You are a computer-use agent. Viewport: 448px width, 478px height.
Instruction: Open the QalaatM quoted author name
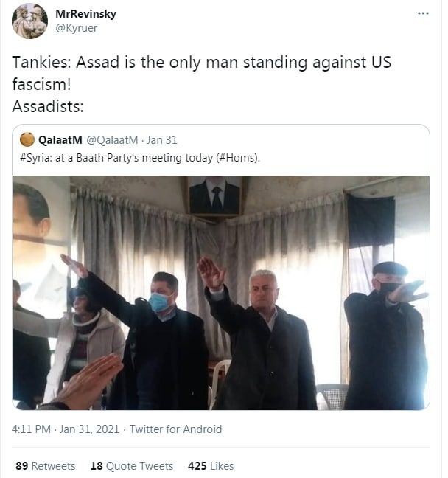tap(60, 140)
